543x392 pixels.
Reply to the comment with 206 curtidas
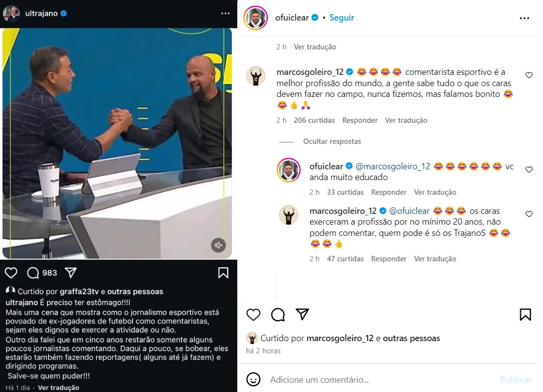point(360,120)
